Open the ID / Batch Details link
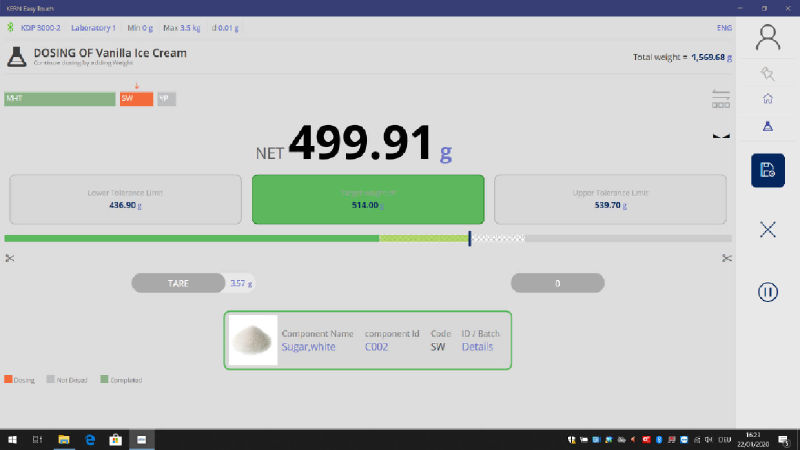800x450 pixels. tap(477, 347)
